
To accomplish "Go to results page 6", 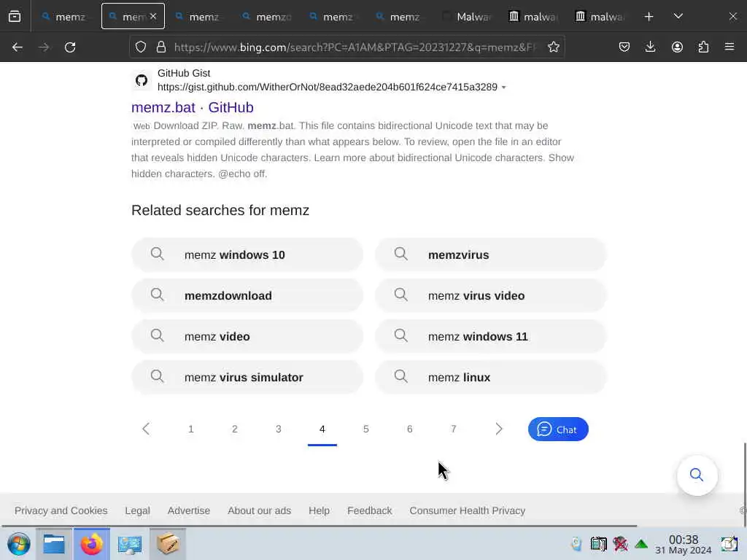I will 410,429.
